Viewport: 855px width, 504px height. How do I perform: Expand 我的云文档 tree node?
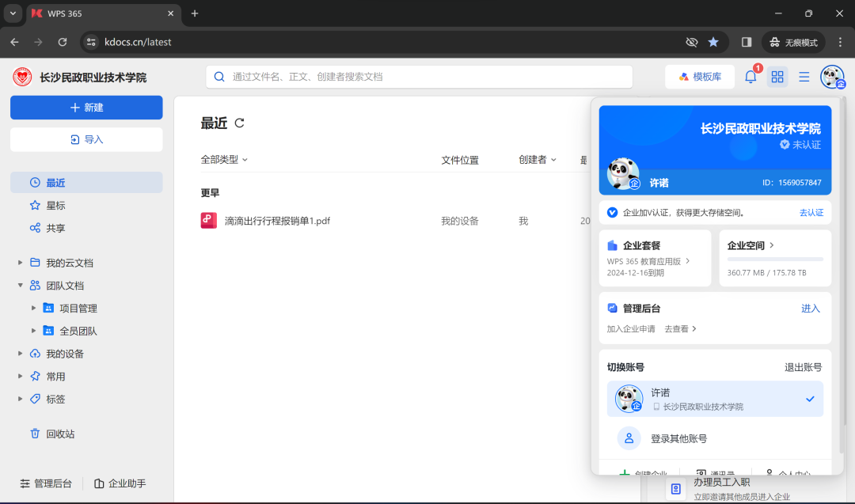20,263
